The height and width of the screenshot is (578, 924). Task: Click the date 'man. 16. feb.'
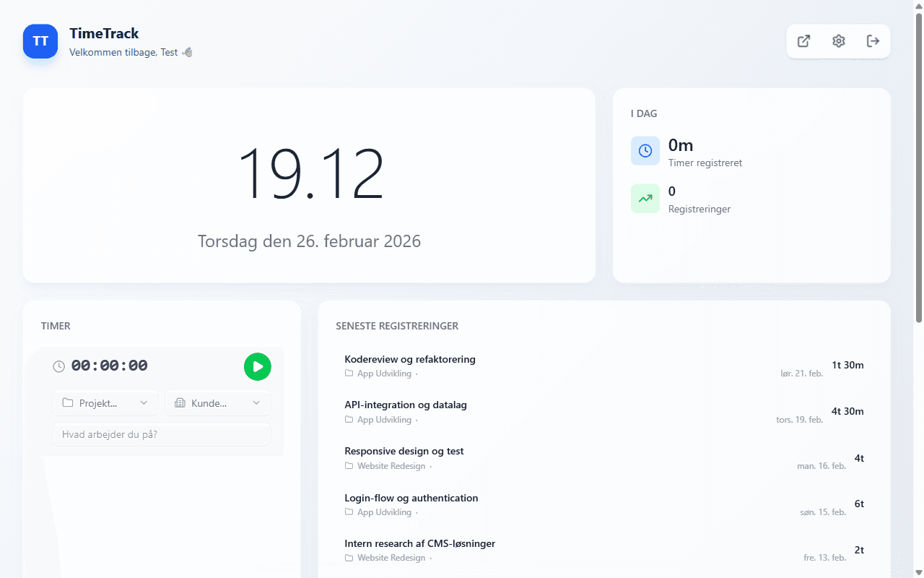tap(821, 466)
